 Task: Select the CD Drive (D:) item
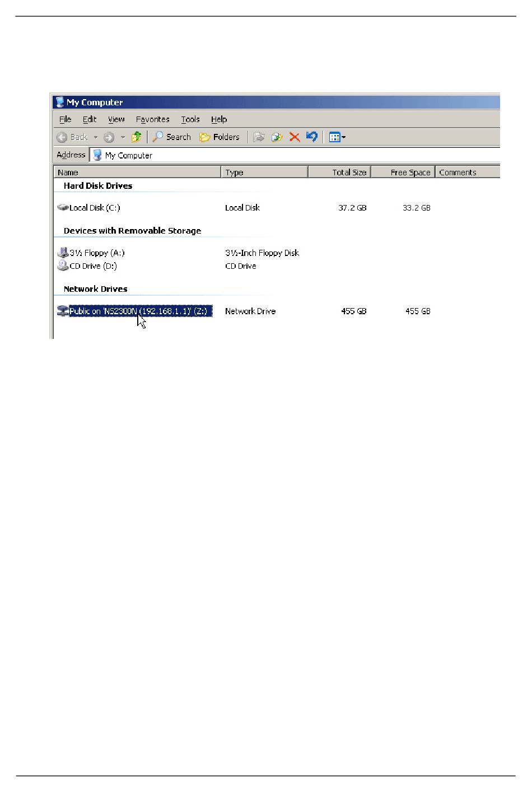pyautogui.click(x=87, y=266)
